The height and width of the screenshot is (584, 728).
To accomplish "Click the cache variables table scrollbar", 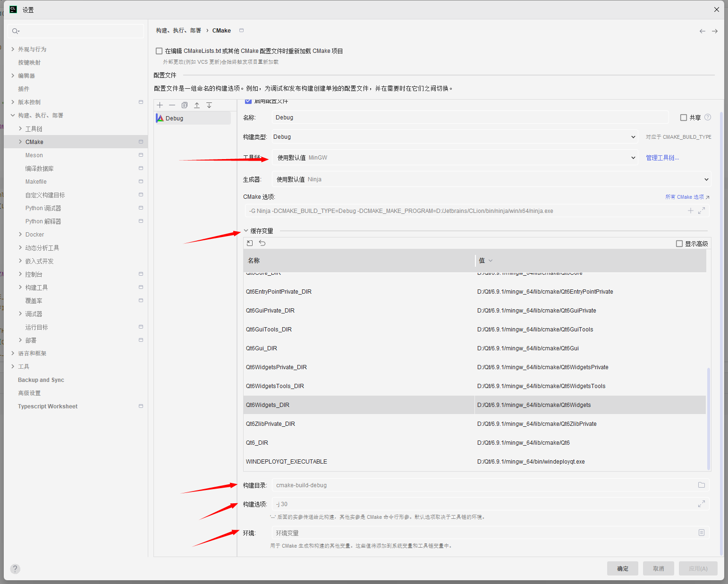I will tap(709, 418).
